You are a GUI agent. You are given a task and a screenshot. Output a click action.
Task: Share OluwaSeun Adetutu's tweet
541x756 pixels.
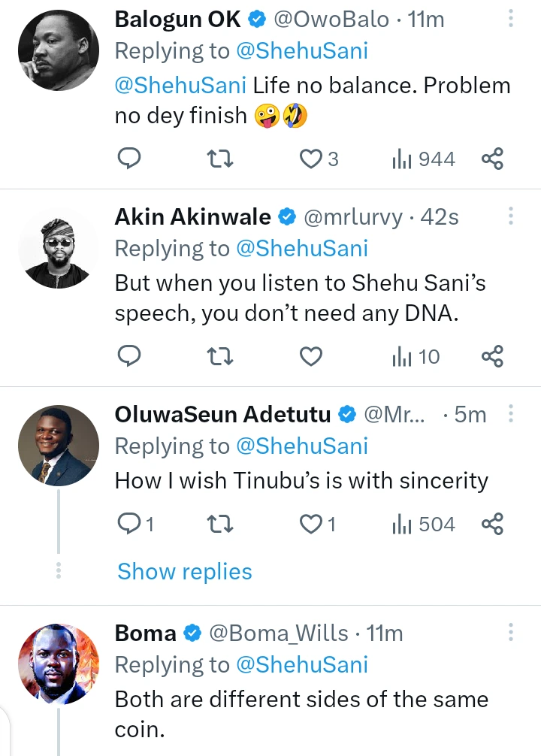pos(492,524)
